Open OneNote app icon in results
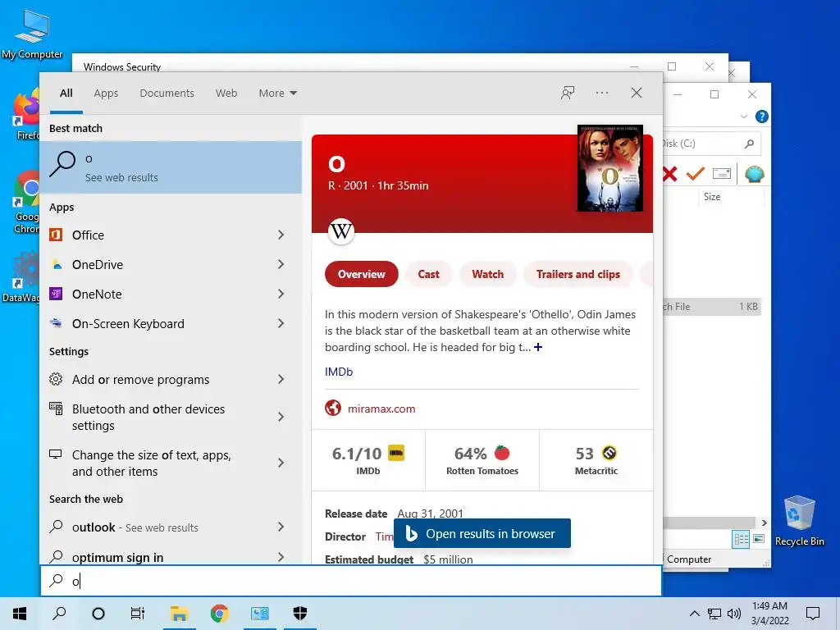 57,294
